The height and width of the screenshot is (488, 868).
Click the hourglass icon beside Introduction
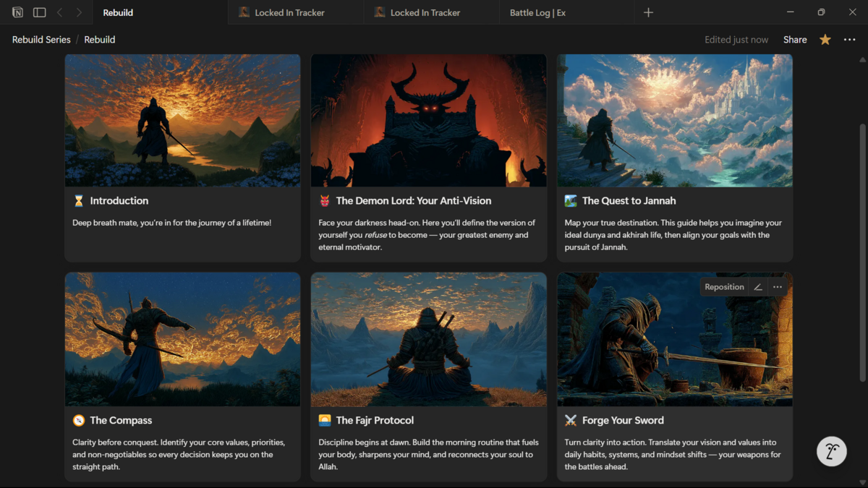79,201
